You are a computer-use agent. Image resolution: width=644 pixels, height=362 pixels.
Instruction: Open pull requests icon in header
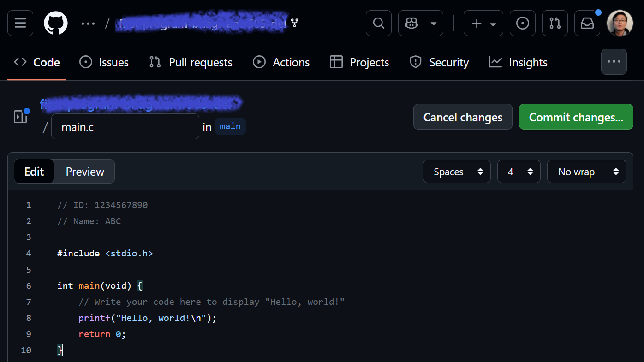coord(555,23)
